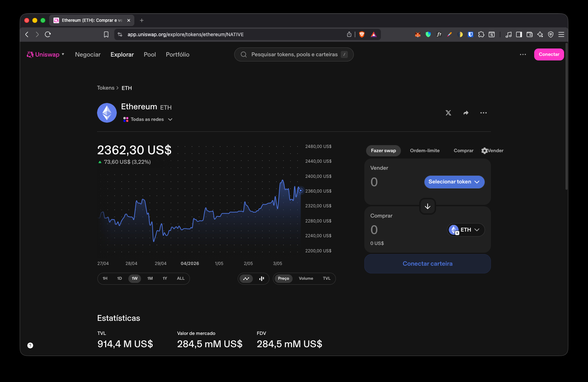Switch to line chart view icon
The height and width of the screenshot is (382, 588).
[x=246, y=279]
